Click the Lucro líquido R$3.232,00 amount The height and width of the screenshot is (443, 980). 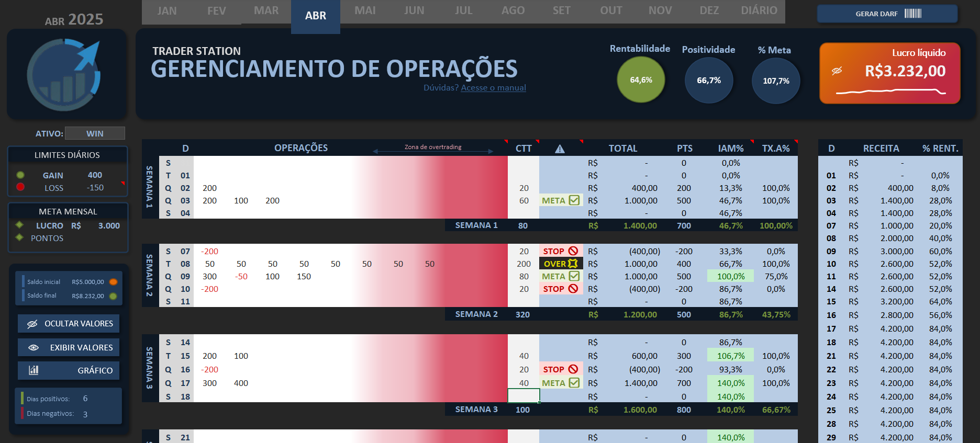pyautogui.click(x=905, y=71)
